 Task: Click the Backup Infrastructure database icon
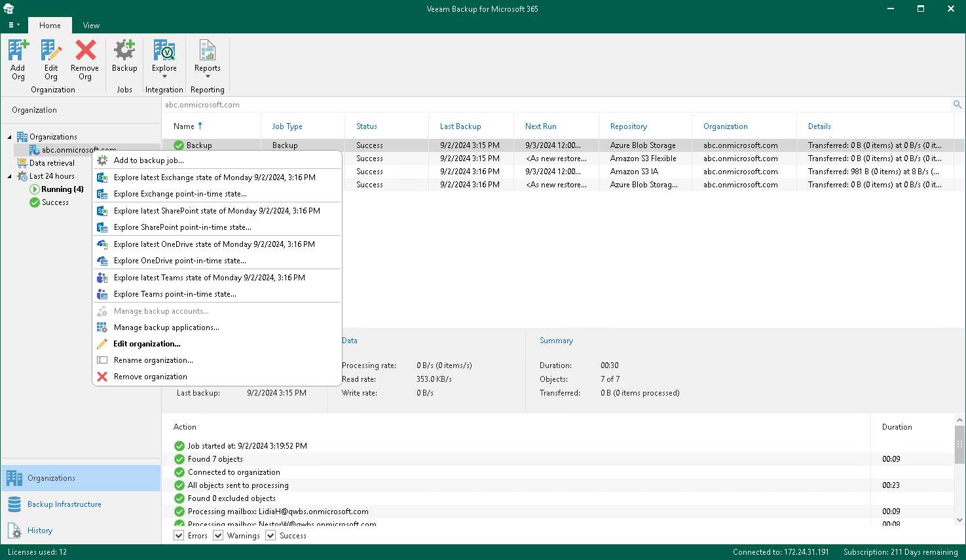pos(14,504)
